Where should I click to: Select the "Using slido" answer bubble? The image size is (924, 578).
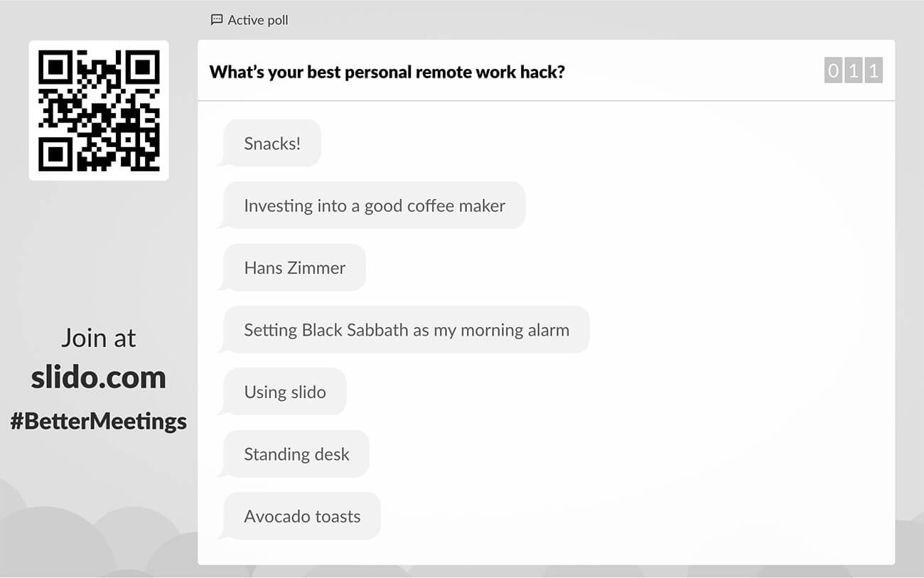(285, 392)
